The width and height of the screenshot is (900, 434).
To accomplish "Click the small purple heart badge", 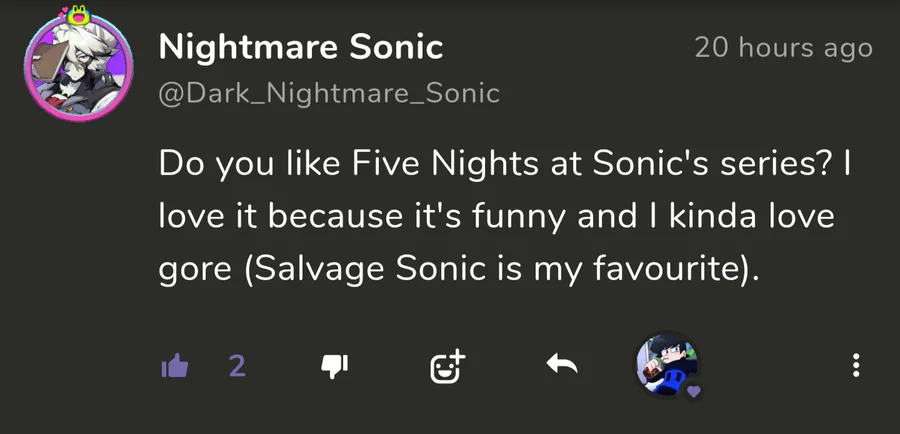I will 692,391.
